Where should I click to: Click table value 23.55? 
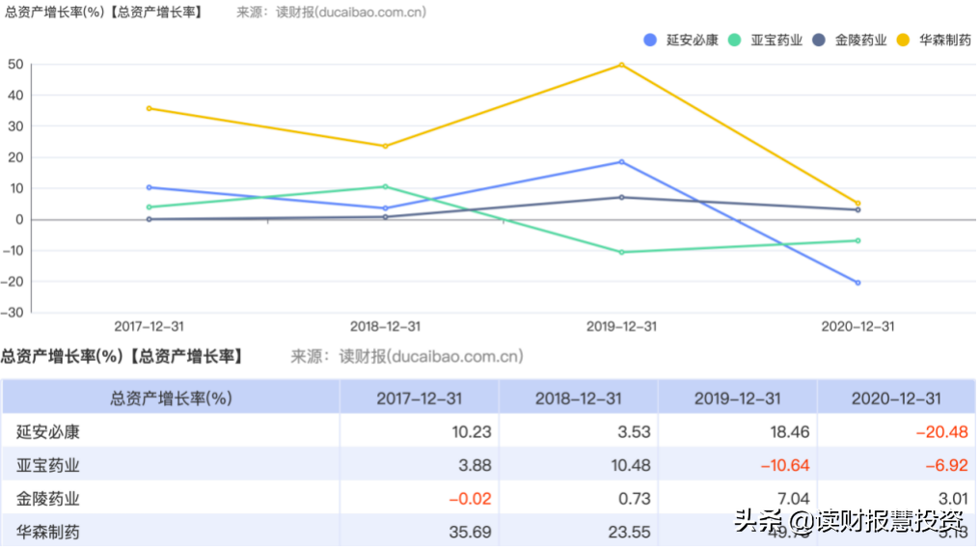point(629,533)
